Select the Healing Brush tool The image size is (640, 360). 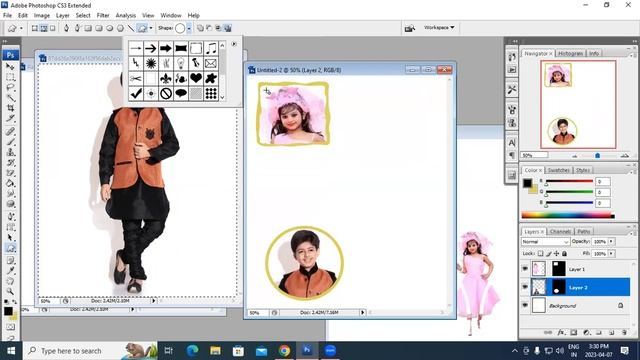pyautogui.click(x=10, y=131)
